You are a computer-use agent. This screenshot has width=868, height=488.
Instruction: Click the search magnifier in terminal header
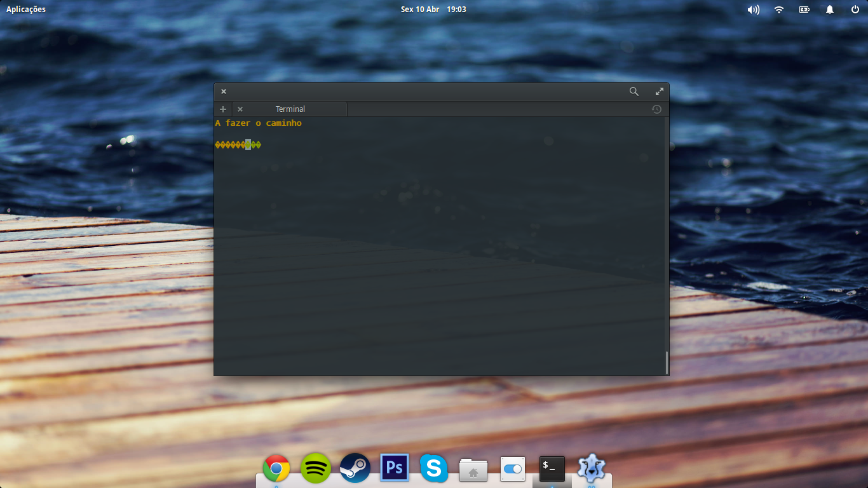tap(634, 91)
